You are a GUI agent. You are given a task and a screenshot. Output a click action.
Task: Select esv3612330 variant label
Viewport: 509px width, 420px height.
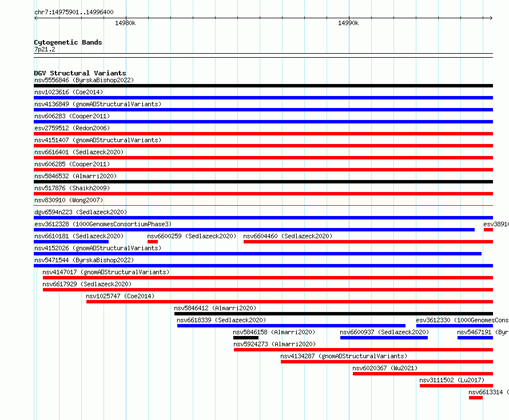click(x=463, y=320)
